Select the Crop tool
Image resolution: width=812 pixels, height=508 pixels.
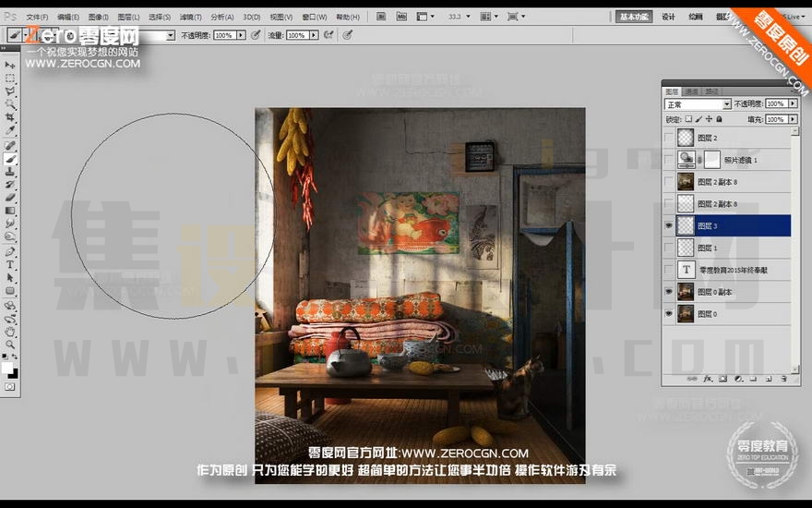[x=10, y=117]
